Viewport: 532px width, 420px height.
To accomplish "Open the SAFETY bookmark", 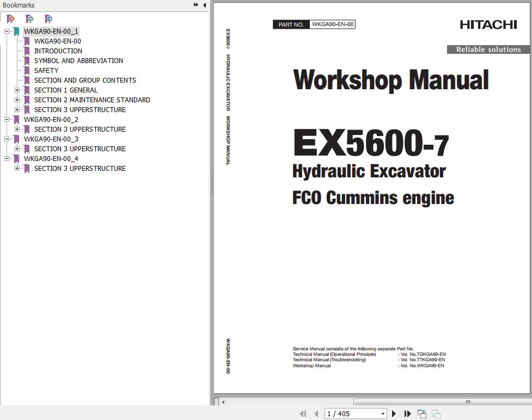I will pos(46,71).
